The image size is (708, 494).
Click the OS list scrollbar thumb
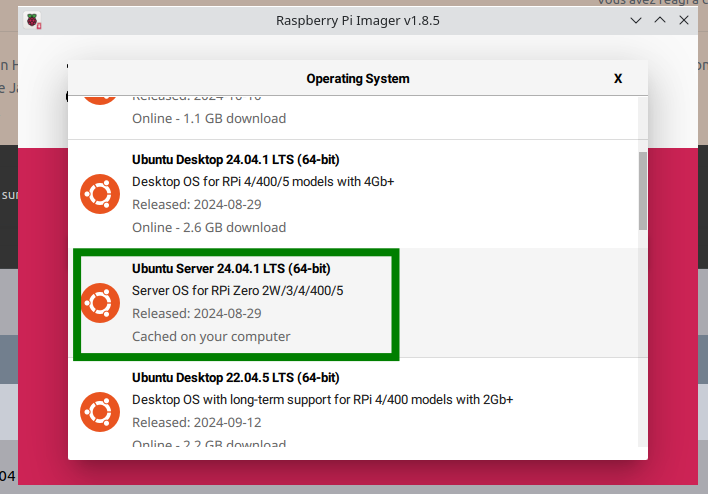[642, 190]
